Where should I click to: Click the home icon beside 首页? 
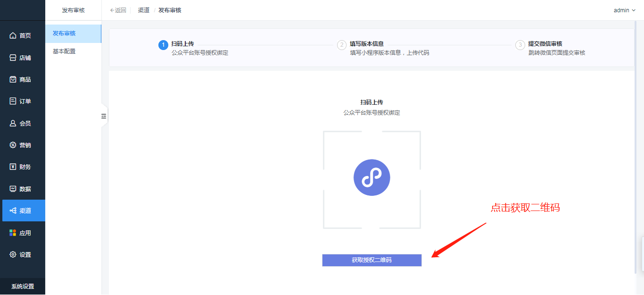pyautogui.click(x=13, y=35)
